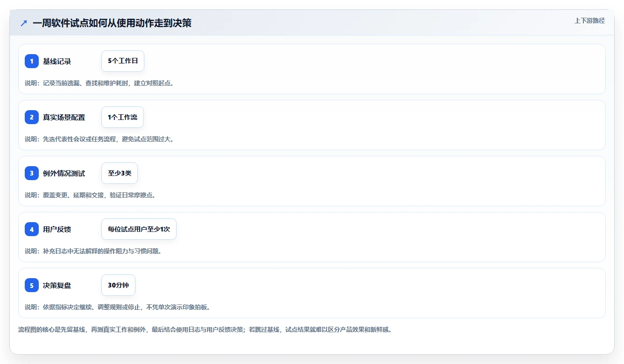
Task: Click the 5个工作日 chip
Action: pyautogui.click(x=123, y=61)
